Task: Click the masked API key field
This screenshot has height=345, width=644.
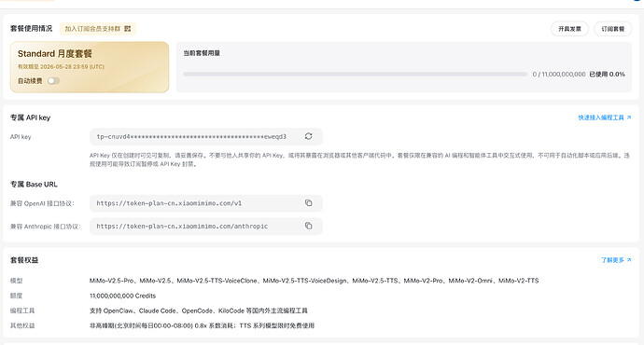Action: pos(205,137)
